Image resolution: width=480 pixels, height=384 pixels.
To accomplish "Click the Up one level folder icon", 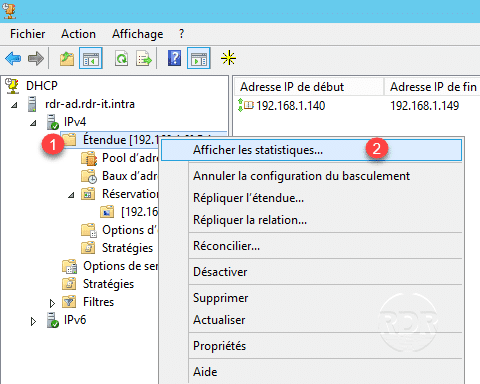I will point(67,59).
